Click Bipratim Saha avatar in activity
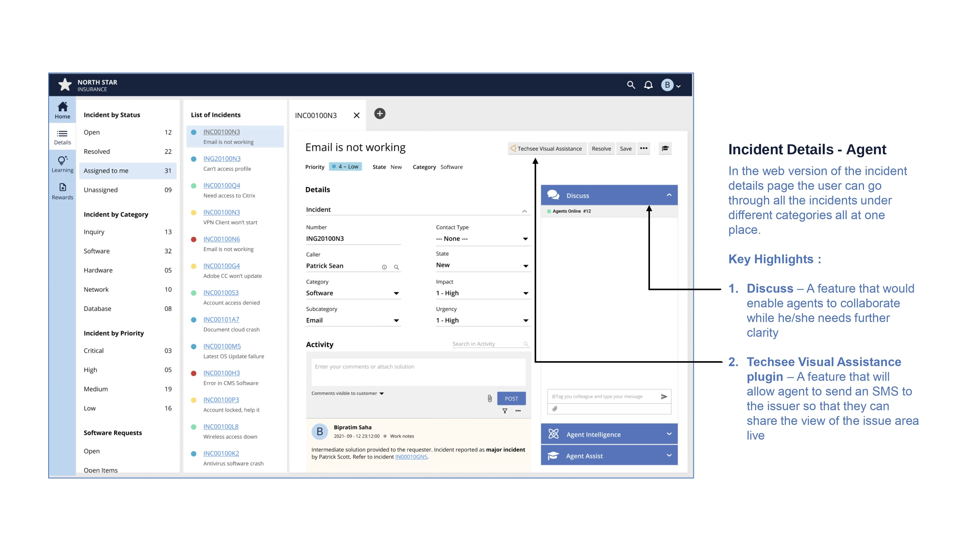 tap(319, 431)
